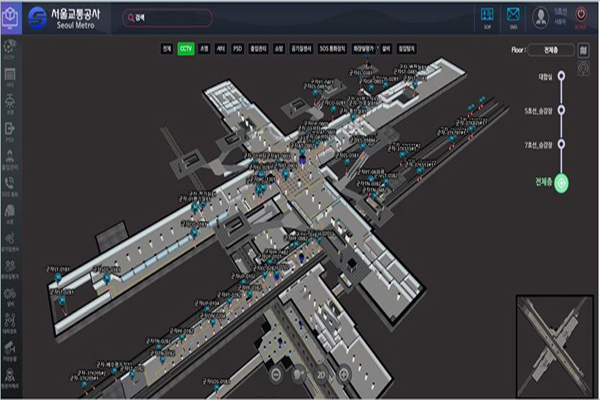Select the 5호선 승강장 floor node

tap(561, 110)
